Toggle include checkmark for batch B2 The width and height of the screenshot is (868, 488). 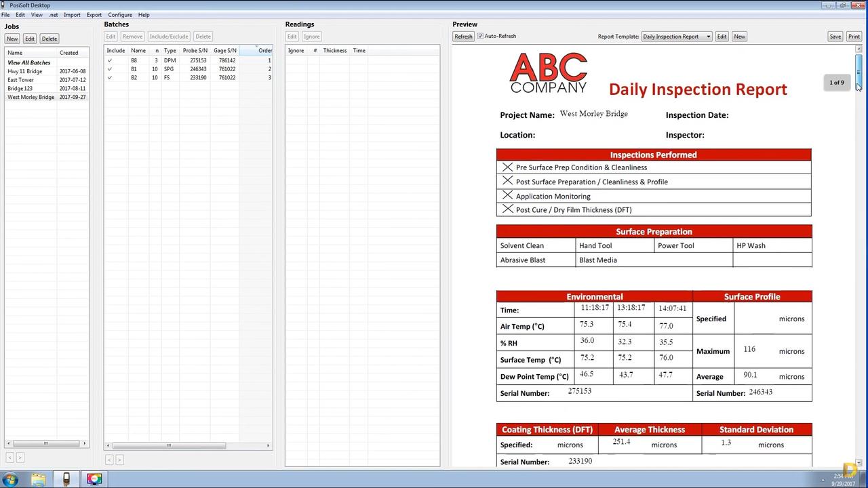click(110, 77)
